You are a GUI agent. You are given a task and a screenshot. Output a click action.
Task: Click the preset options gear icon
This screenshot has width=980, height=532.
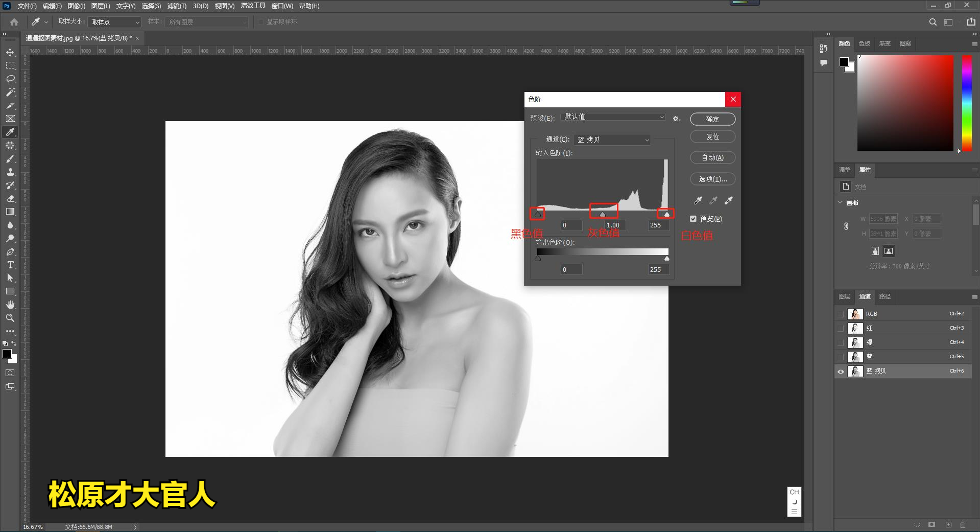click(676, 119)
